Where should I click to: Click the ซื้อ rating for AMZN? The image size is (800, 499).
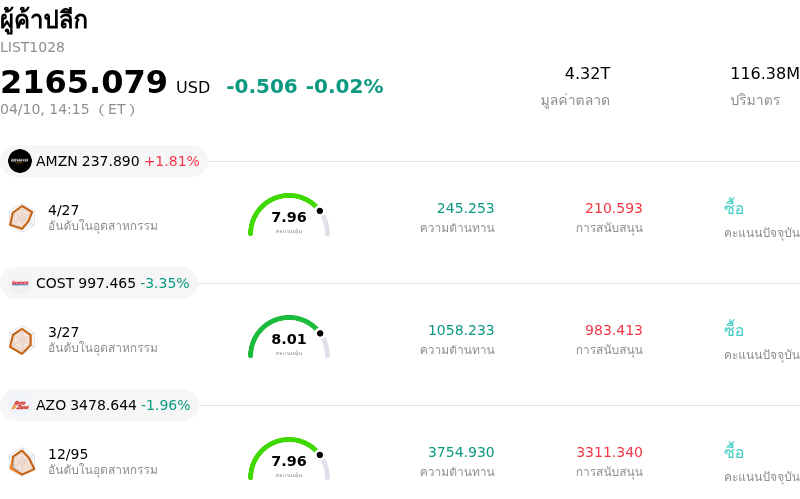(734, 208)
